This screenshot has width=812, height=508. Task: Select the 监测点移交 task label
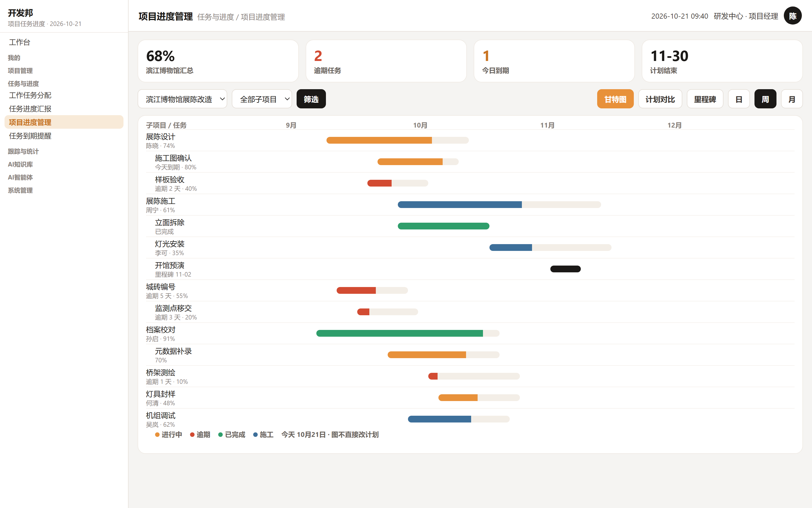[x=173, y=308]
